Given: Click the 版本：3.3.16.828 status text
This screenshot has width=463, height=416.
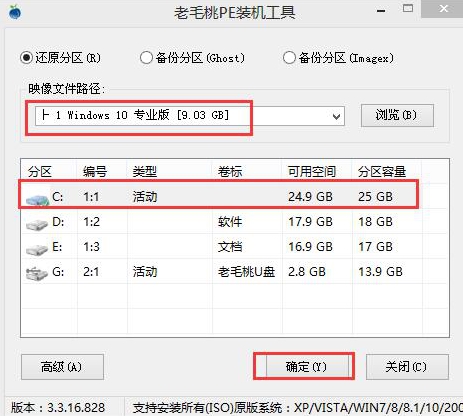Looking at the screenshot, I should click(58, 407).
